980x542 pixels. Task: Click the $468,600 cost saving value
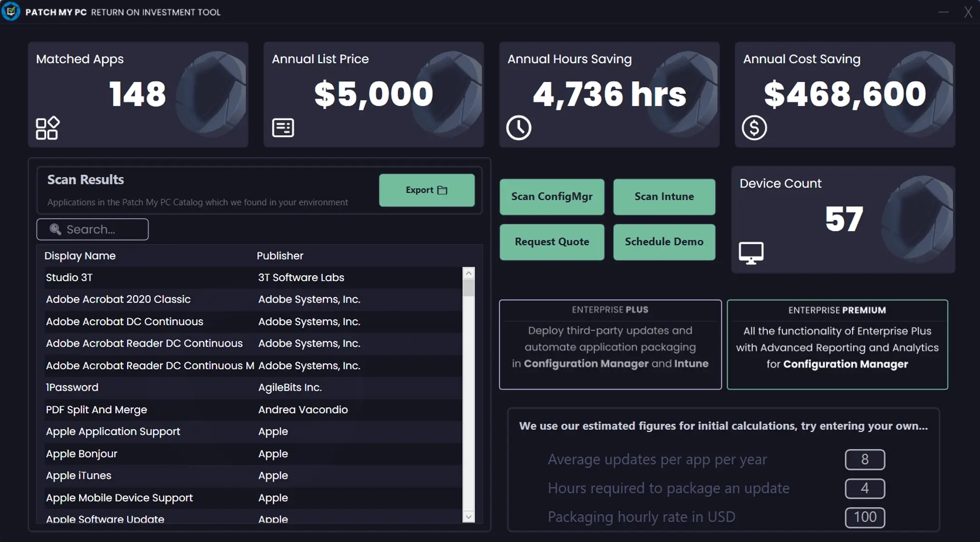tap(845, 94)
